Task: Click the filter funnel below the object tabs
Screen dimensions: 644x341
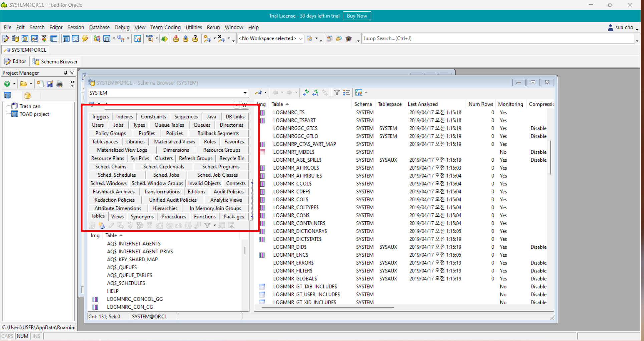Action: (x=207, y=226)
